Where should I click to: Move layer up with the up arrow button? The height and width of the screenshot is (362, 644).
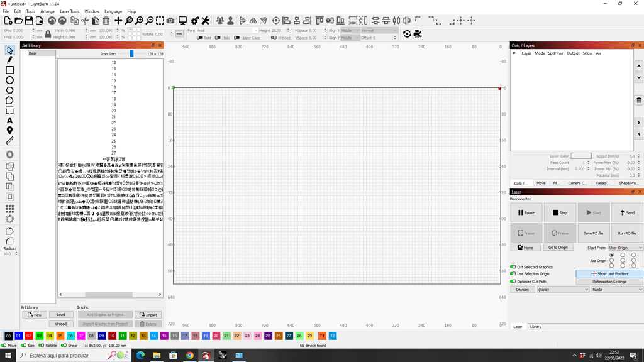coord(639,66)
